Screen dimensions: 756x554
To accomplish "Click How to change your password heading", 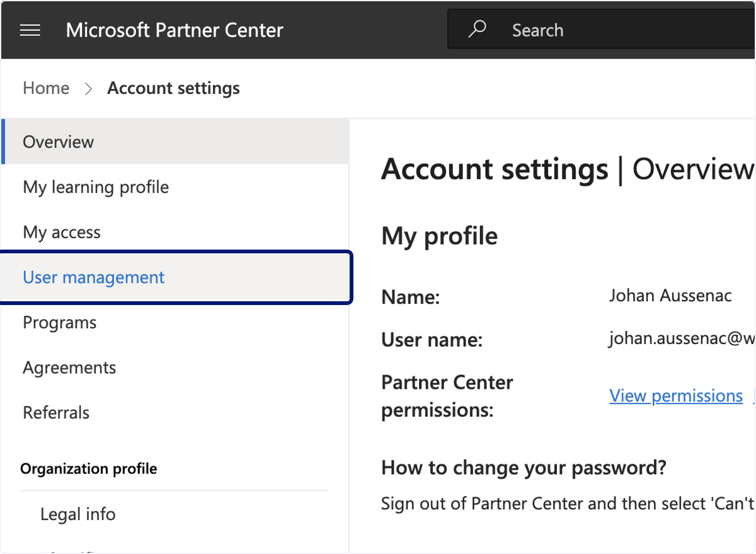I will coord(524,468).
